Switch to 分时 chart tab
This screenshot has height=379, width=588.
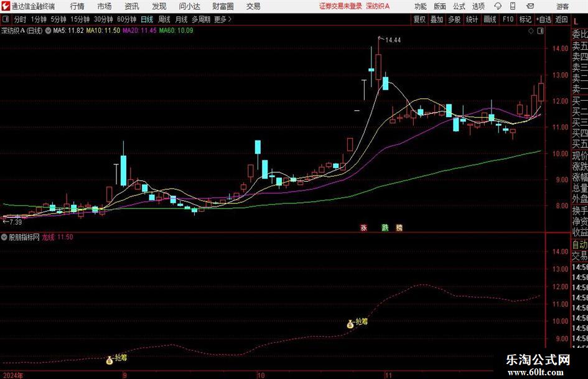20,19
